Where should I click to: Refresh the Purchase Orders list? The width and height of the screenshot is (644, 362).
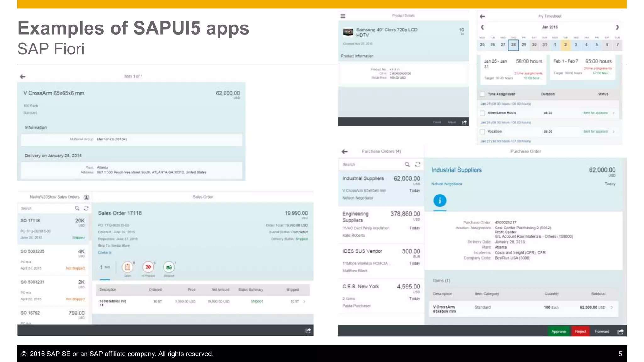click(418, 164)
